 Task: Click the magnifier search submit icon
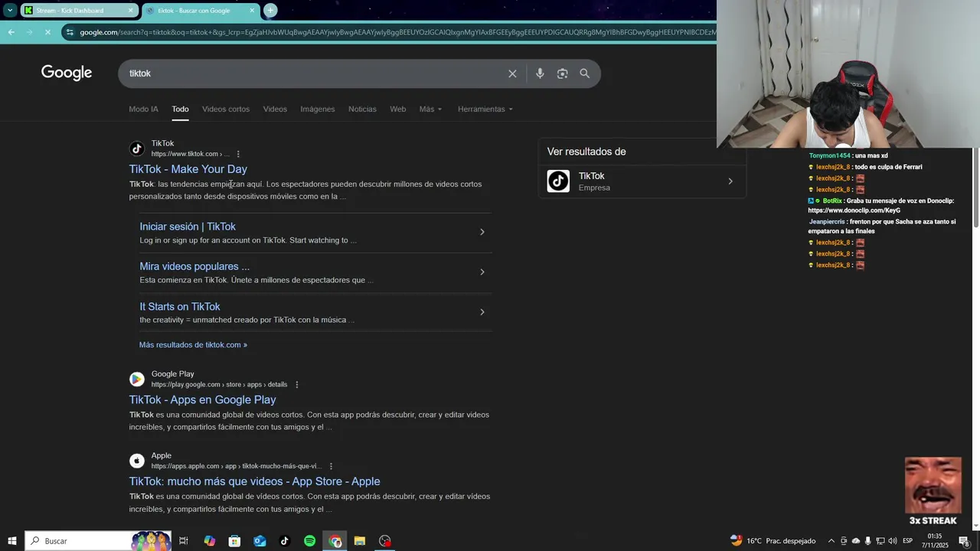[585, 73]
